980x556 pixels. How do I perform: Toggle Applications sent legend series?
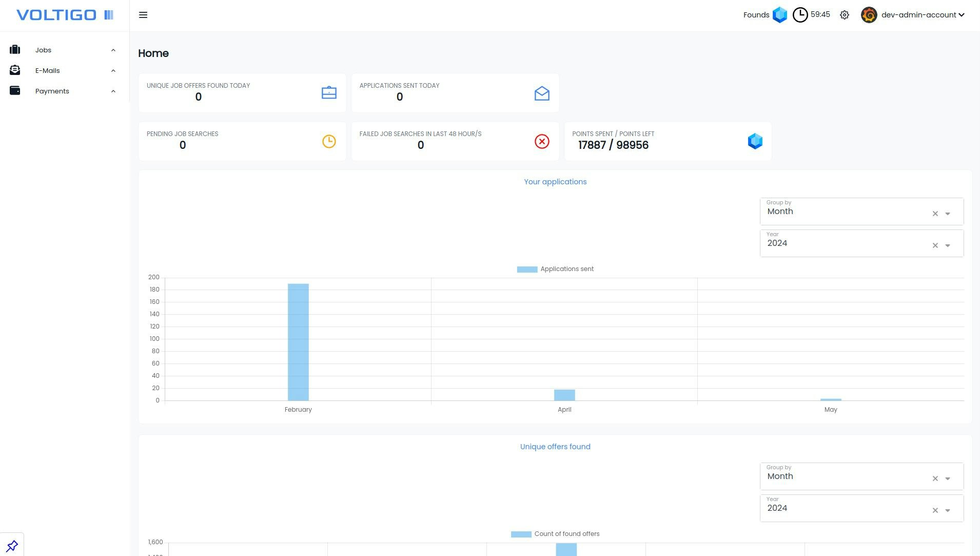[x=555, y=269]
